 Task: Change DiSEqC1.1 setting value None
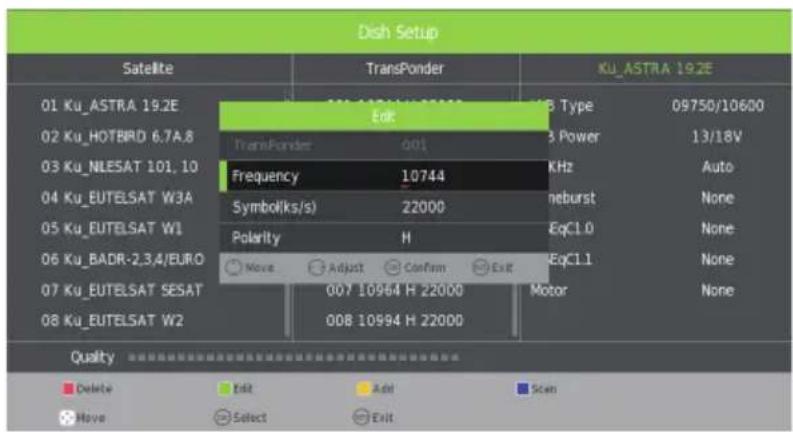(x=718, y=260)
